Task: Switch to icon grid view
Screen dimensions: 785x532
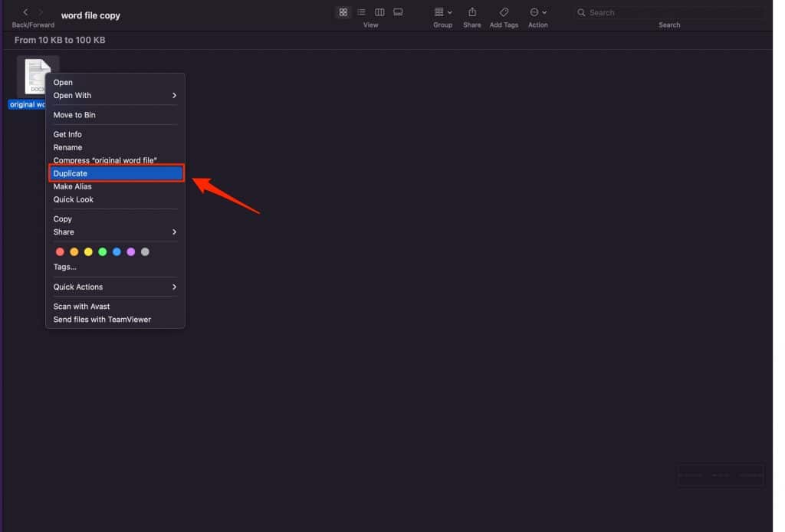Action: [343, 12]
